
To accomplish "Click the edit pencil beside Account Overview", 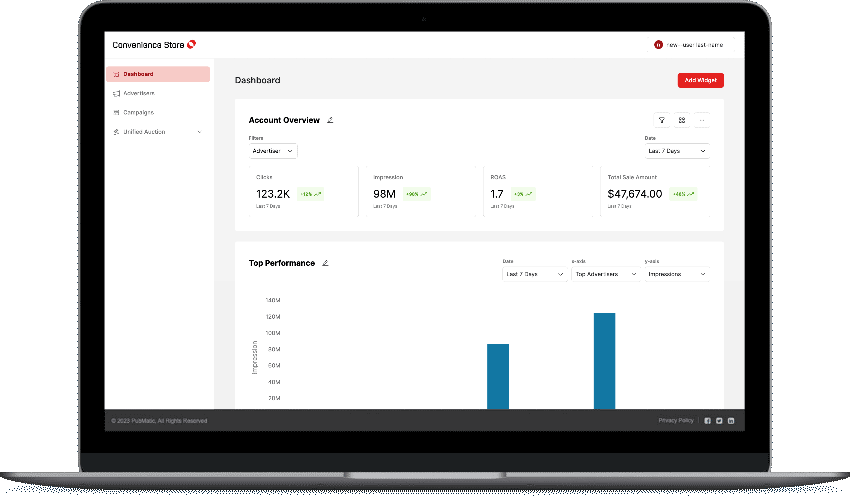I will coord(330,120).
